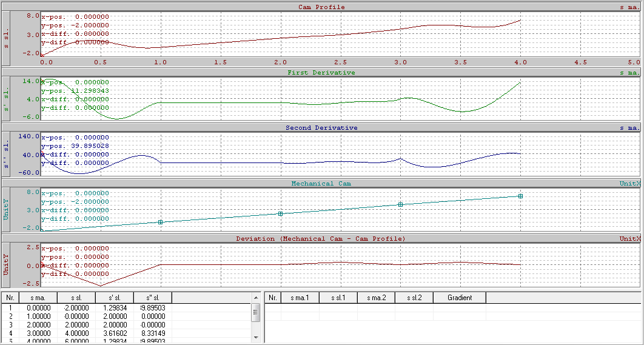Select row number 2 in the left table

point(10,317)
